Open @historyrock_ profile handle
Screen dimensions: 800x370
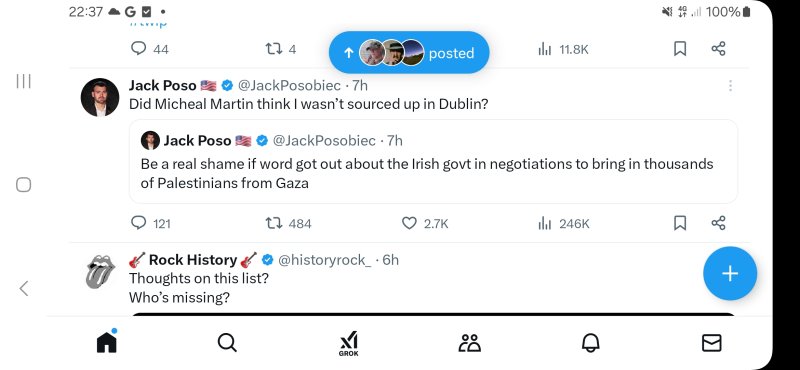[x=324, y=260]
